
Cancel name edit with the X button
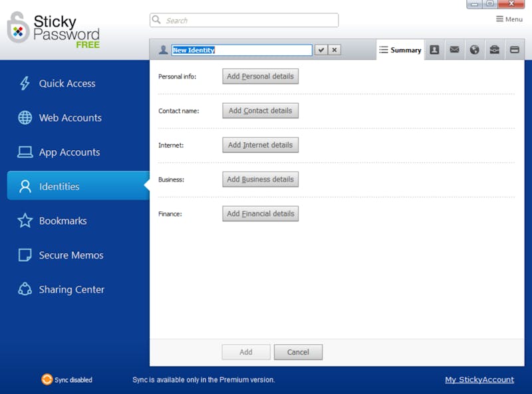click(334, 50)
